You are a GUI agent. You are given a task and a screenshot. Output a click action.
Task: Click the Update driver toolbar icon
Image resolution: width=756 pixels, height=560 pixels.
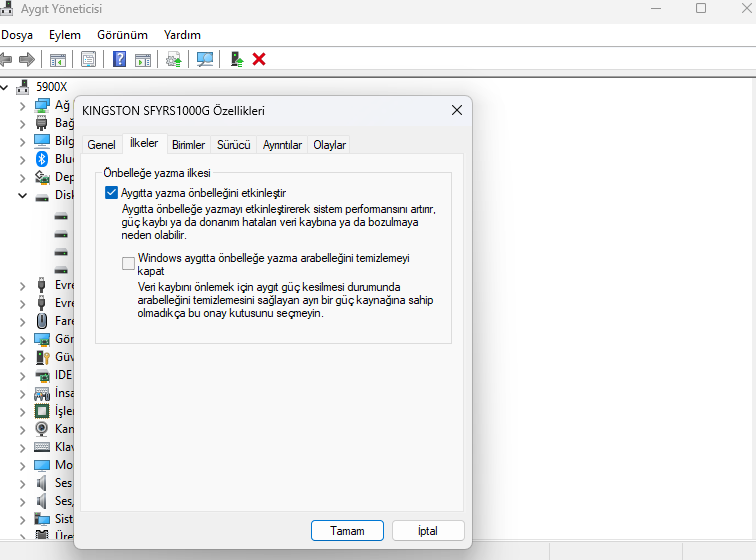point(174,60)
